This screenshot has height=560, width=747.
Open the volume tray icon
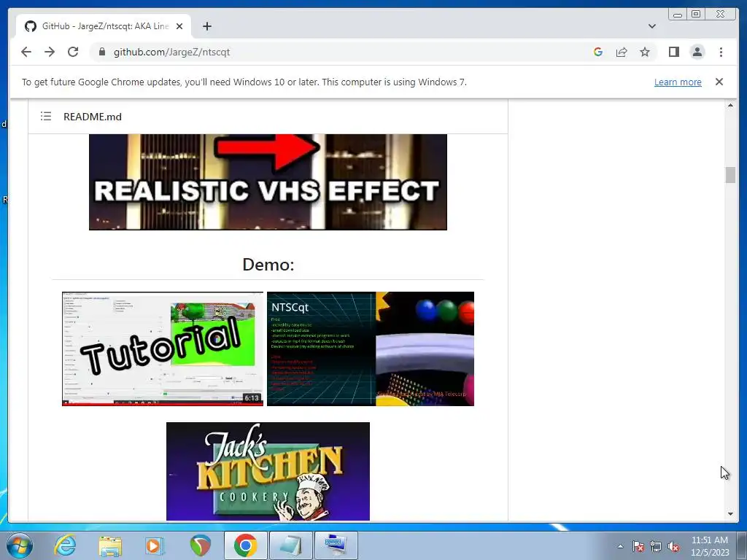click(x=673, y=547)
